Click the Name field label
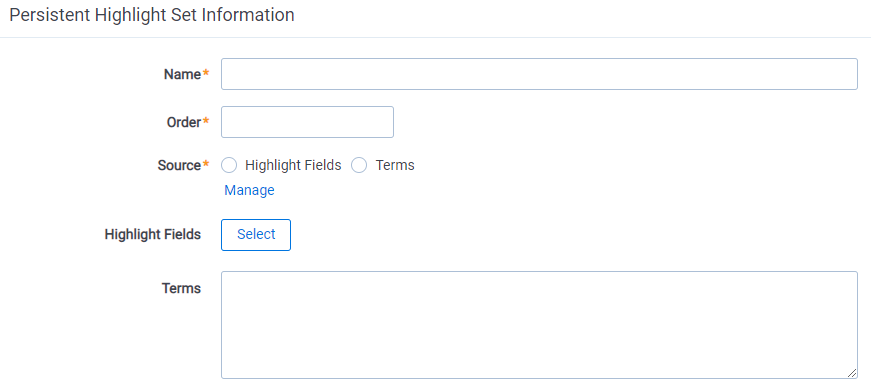871x390 pixels. click(182, 74)
